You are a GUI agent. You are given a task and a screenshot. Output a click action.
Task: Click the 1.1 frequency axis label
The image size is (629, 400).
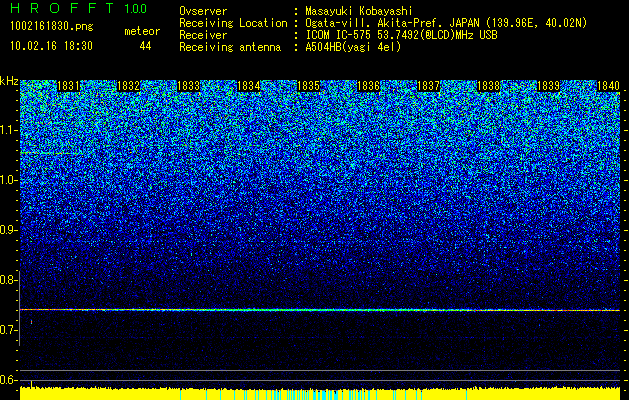coord(8,130)
